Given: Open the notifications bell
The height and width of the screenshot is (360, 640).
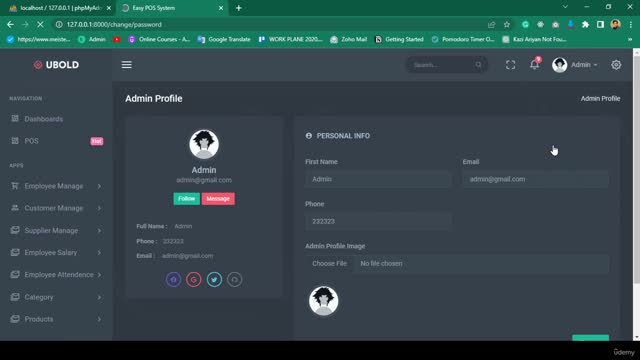Looking at the screenshot, I should click(x=534, y=64).
